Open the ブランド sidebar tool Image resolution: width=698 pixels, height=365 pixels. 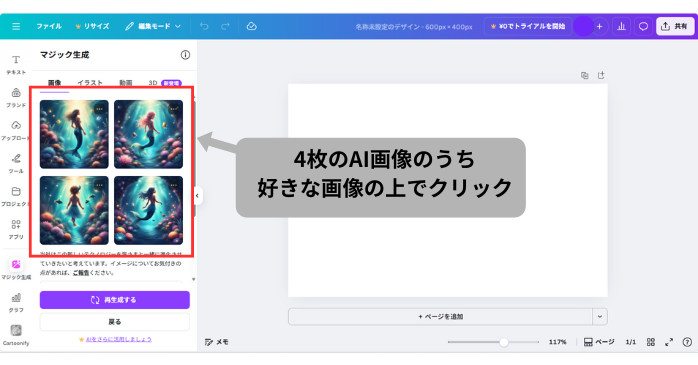click(x=16, y=97)
